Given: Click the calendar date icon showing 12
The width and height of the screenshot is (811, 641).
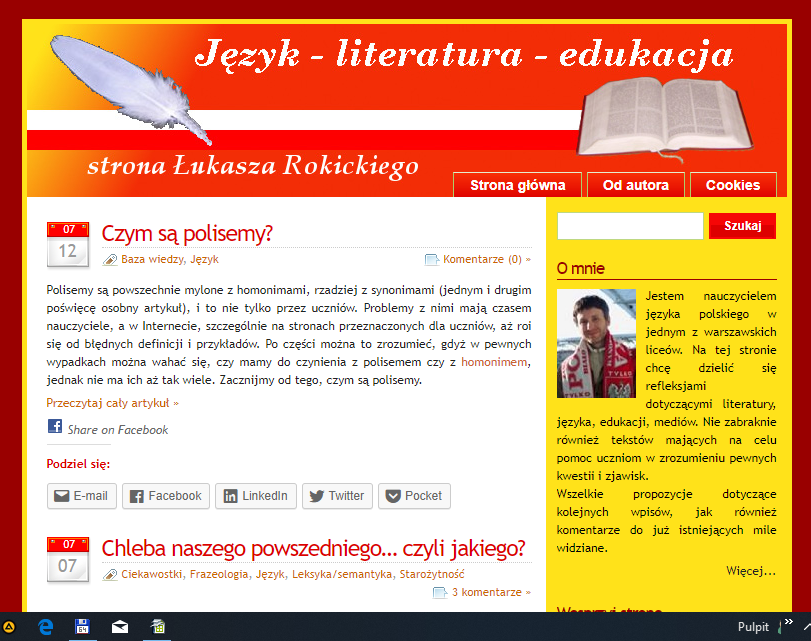Looking at the screenshot, I should (68, 245).
